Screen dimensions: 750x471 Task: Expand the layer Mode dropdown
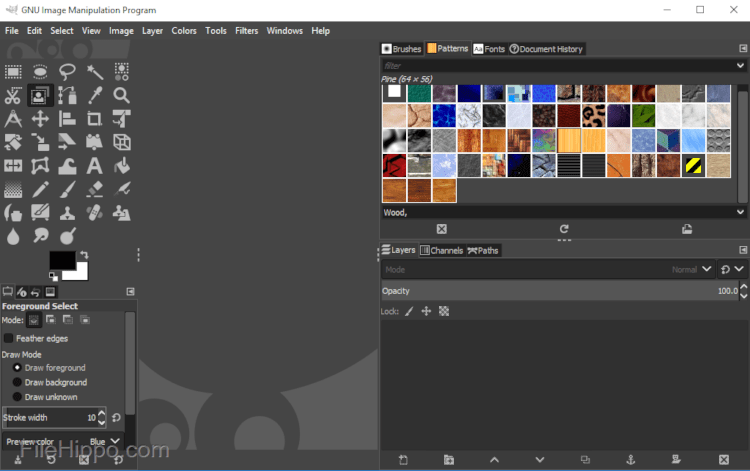pos(705,269)
